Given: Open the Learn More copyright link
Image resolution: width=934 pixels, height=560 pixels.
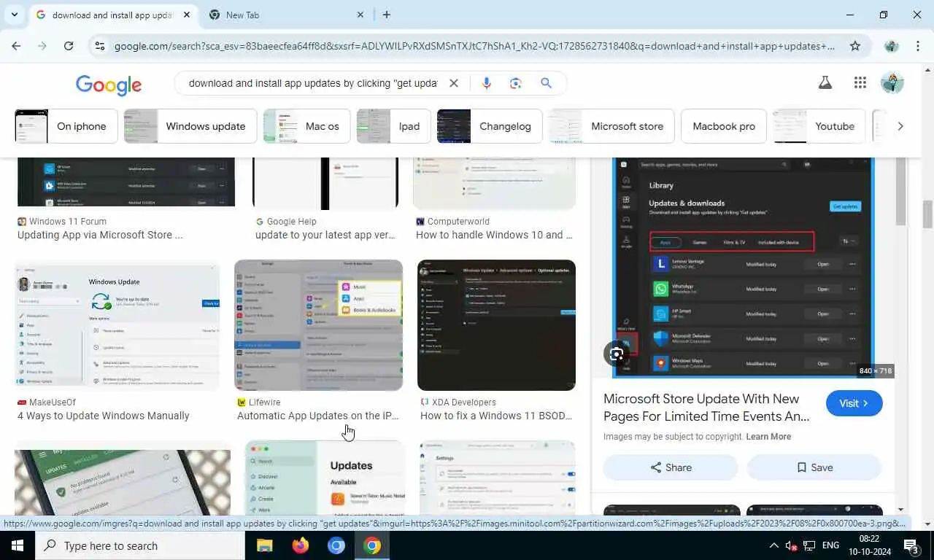Looking at the screenshot, I should [768, 437].
